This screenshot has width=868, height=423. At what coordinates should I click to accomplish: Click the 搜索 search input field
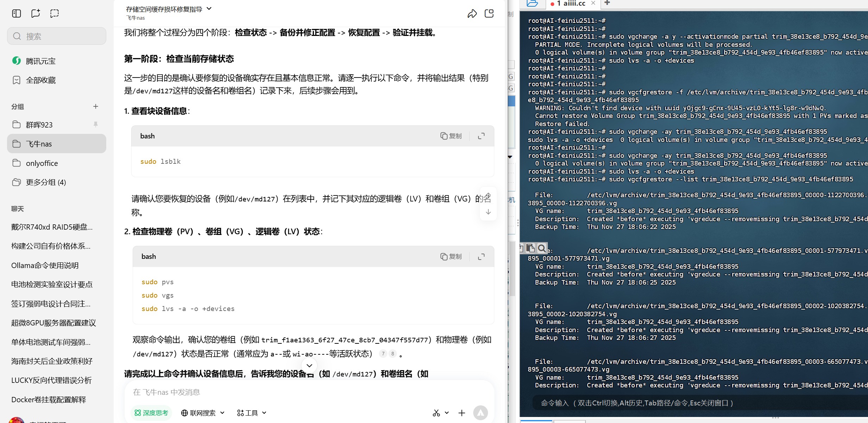[56, 36]
